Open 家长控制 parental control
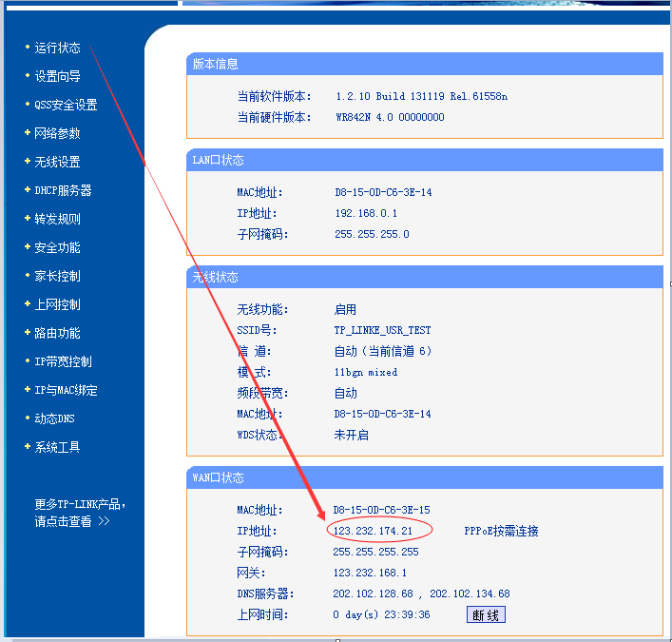The height and width of the screenshot is (642, 672). point(57,276)
